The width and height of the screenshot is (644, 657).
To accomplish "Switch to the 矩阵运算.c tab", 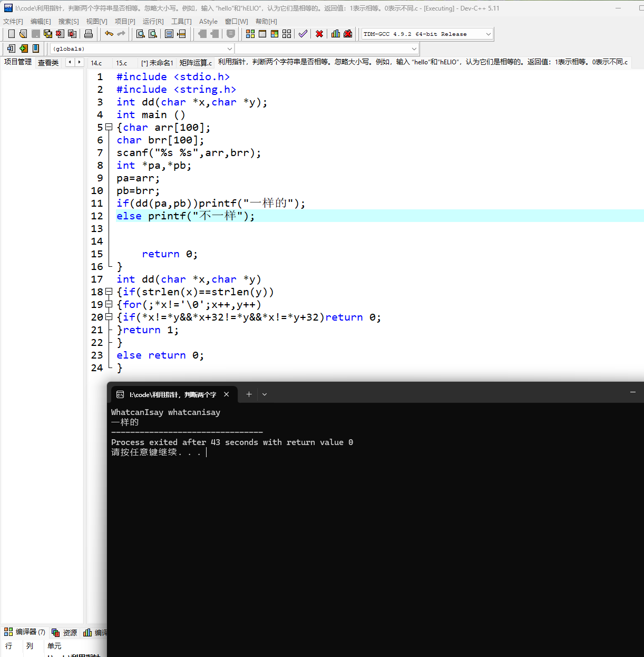I will tap(196, 63).
